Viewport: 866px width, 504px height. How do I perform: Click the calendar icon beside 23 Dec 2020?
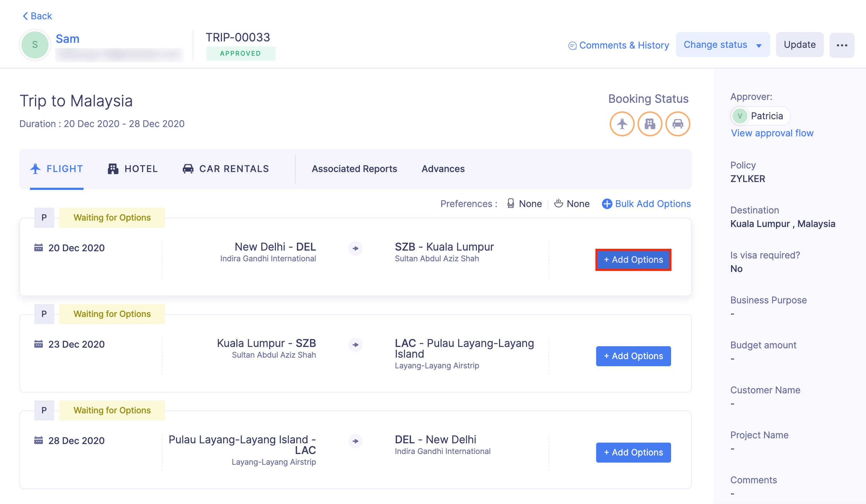click(39, 344)
